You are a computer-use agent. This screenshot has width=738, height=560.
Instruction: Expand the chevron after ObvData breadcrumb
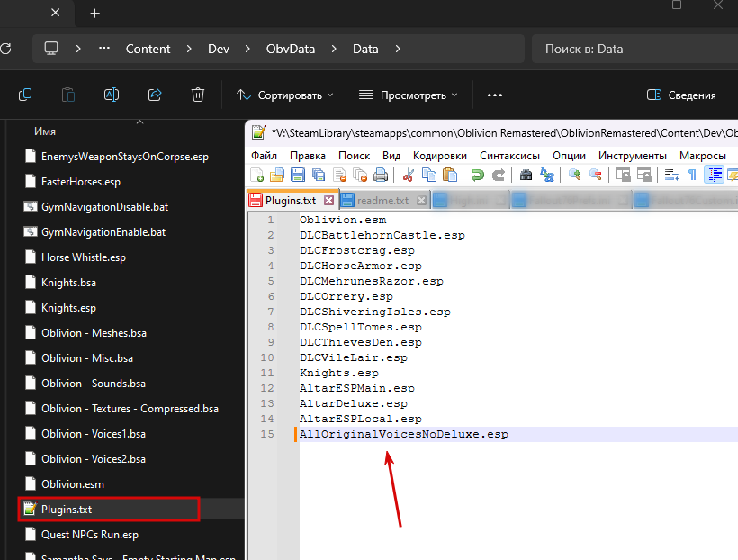(x=334, y=49)
